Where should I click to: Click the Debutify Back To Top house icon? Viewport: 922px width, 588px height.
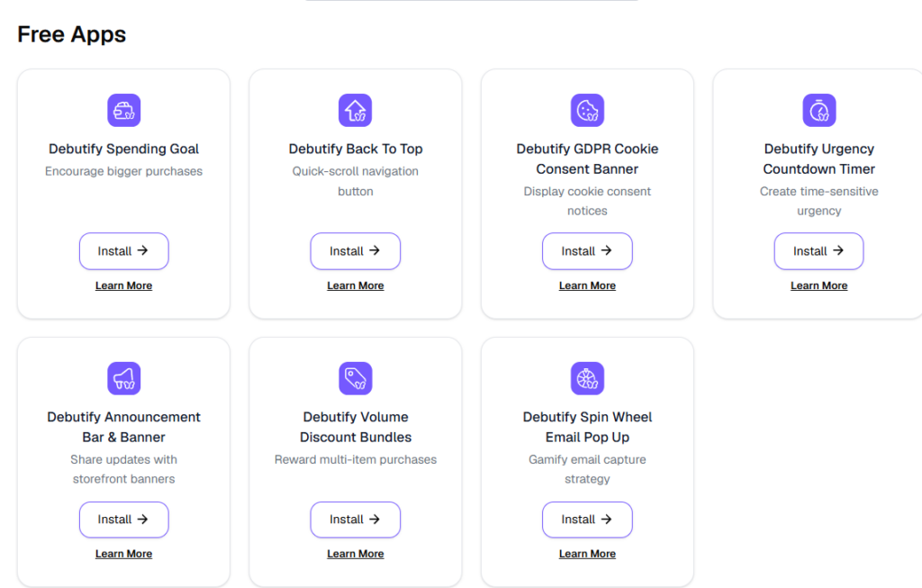point(355,110)
